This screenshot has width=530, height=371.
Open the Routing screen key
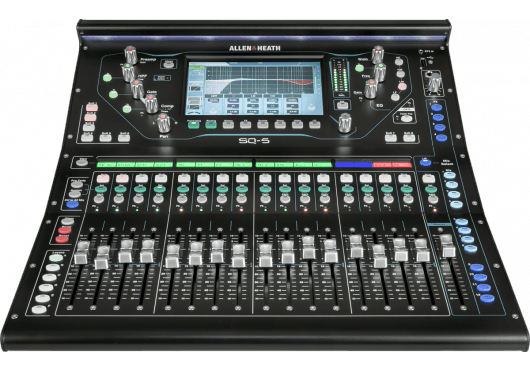click(211, 124)
